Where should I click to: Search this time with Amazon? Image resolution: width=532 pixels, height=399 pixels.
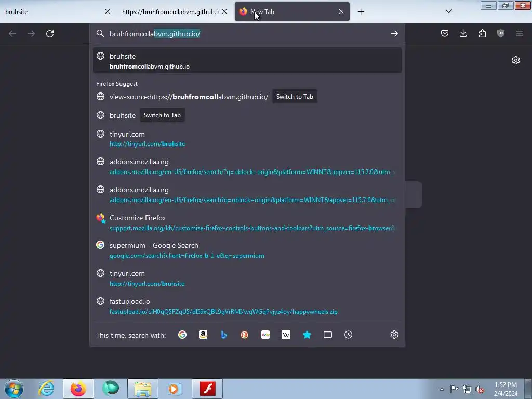(x=203, y=335)
